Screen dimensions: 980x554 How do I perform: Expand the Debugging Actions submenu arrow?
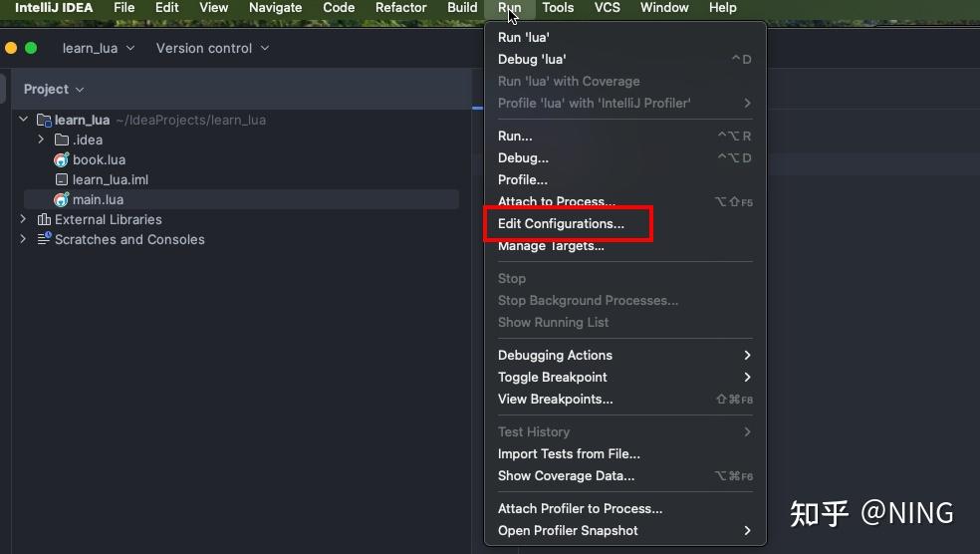click(747, 355)
